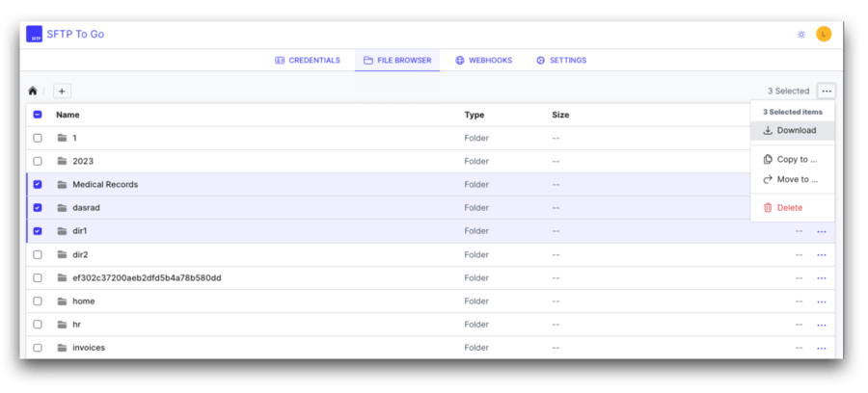Sort by the Size column header

[560, 115]
